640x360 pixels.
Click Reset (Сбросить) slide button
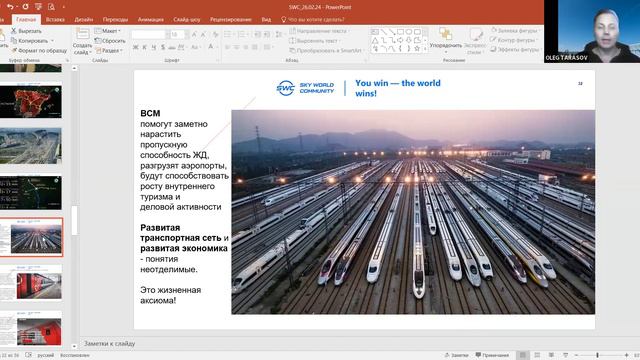coord(110,41)
